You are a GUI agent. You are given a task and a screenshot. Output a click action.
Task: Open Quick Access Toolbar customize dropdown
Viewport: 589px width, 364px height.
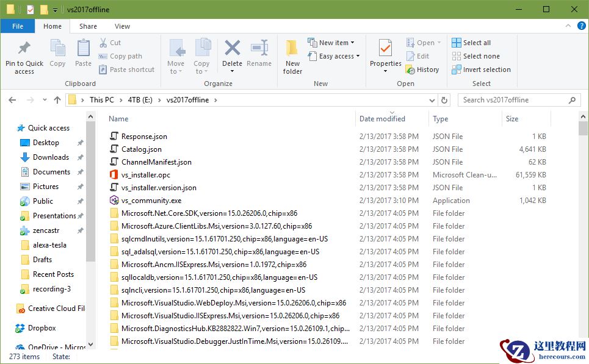[55, 10]
